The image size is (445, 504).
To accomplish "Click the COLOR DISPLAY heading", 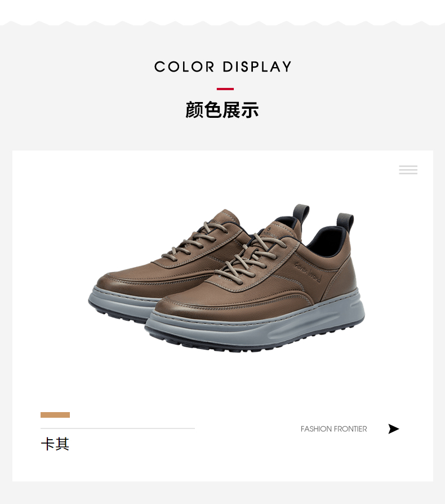I will coord(222,67).
